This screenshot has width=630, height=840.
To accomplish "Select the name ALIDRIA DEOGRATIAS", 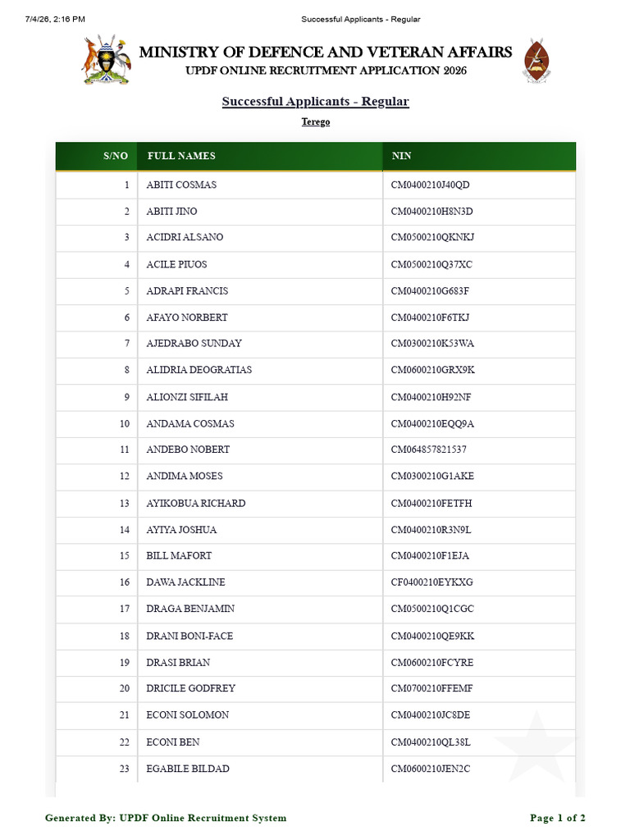I will coord(199,370).
